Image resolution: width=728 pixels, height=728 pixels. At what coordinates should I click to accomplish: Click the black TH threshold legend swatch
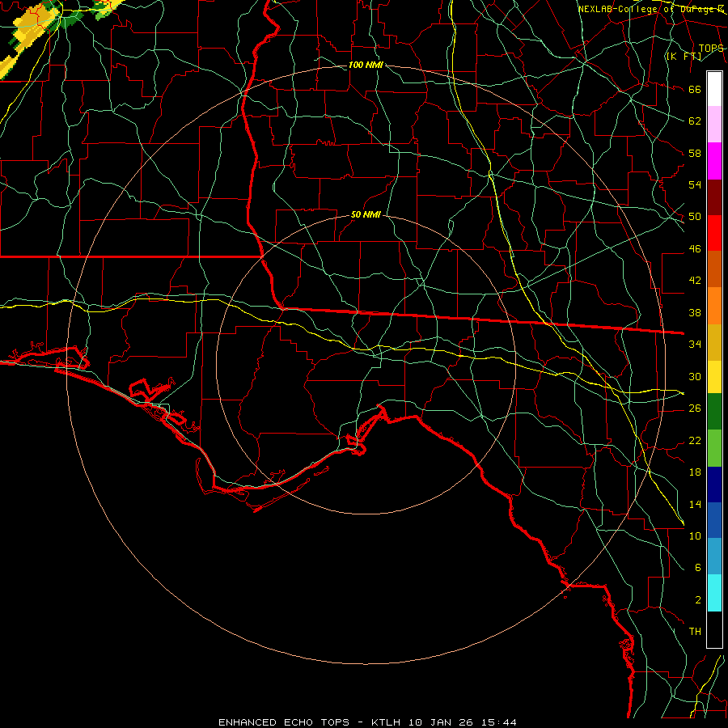coord(714,629)
